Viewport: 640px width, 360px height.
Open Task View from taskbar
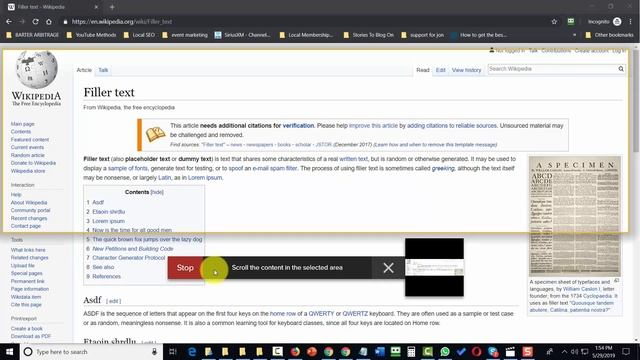(172, 352)
